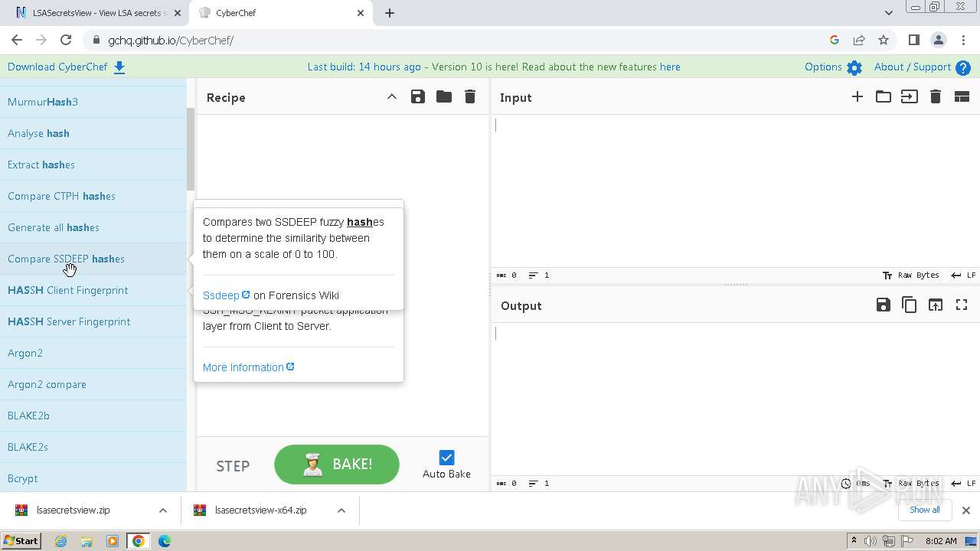Reload the page
The image size is (980, 551).
click(x=66, y=40)
